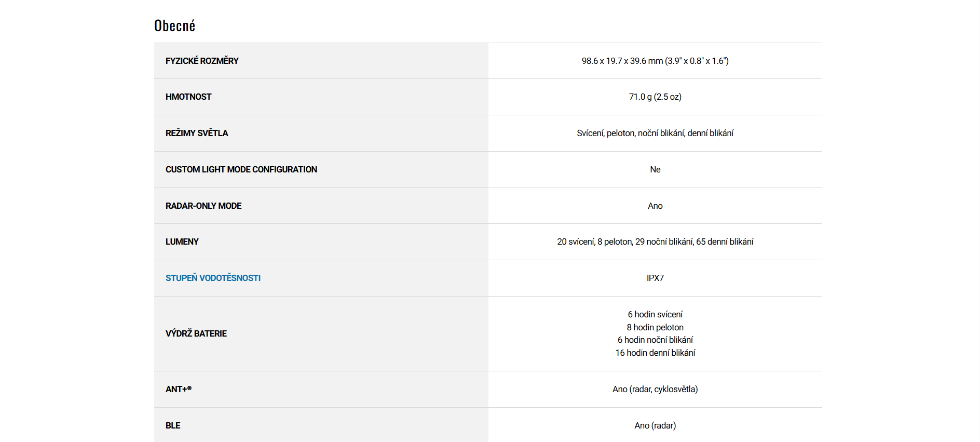The width and height of the screenshot is (980, 442).
Task: Click the Ano value for Radar-Only Mode
Action: (x=655, y=206)
